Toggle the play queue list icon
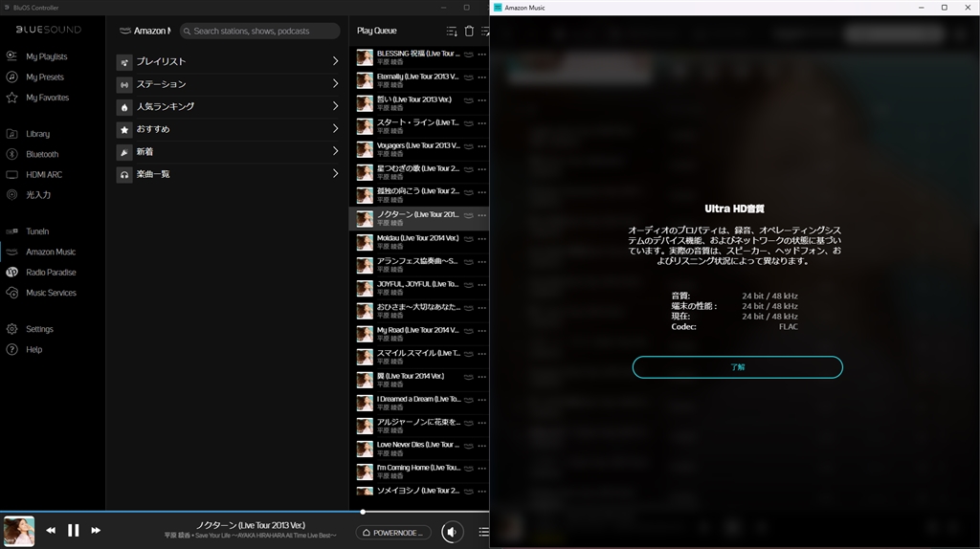This screenshot has height=549, width=980. (x=483, y=532)
